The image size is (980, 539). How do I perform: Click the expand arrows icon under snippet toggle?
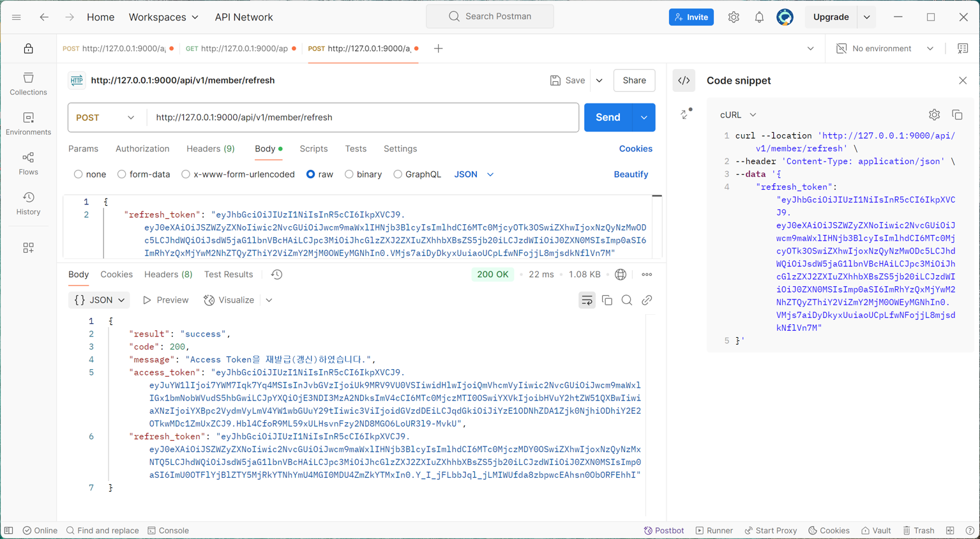pyautogui.click(x=686, y=114)
